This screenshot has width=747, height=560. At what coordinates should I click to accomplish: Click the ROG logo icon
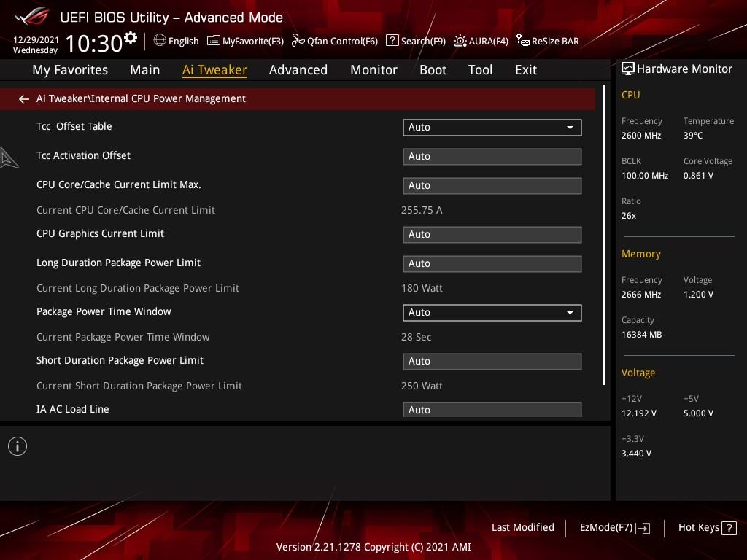click(31, 17)
